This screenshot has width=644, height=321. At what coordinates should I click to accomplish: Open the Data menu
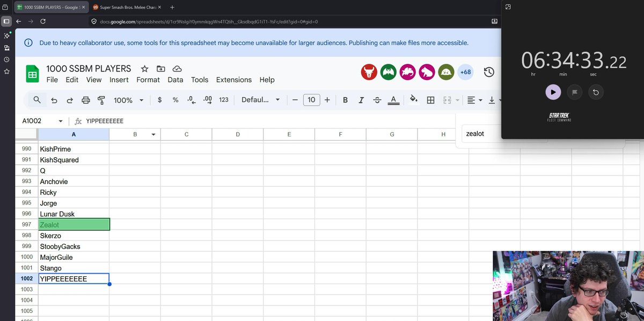pos(175,79)
